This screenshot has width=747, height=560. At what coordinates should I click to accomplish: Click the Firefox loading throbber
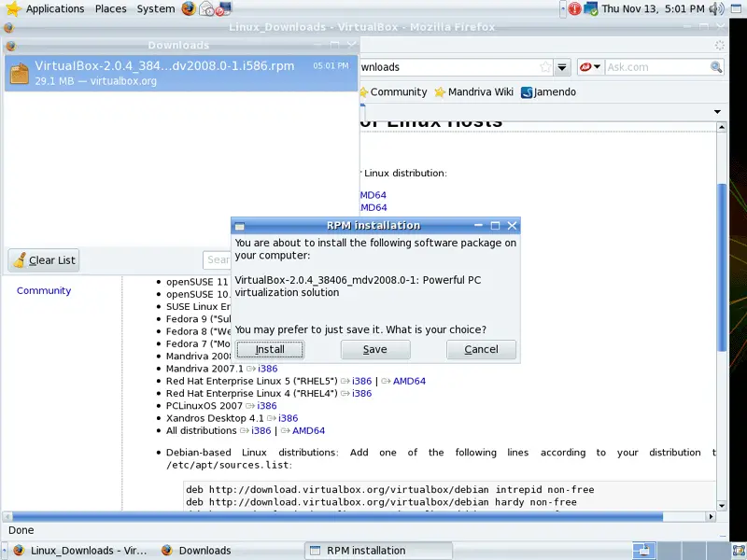[719, 45]
